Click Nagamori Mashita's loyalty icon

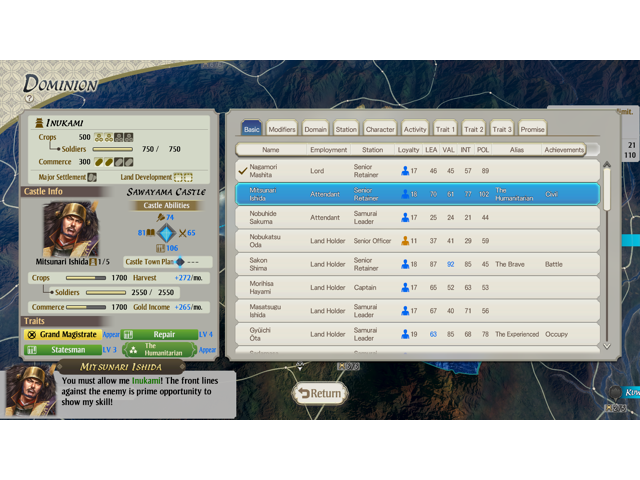405,171
